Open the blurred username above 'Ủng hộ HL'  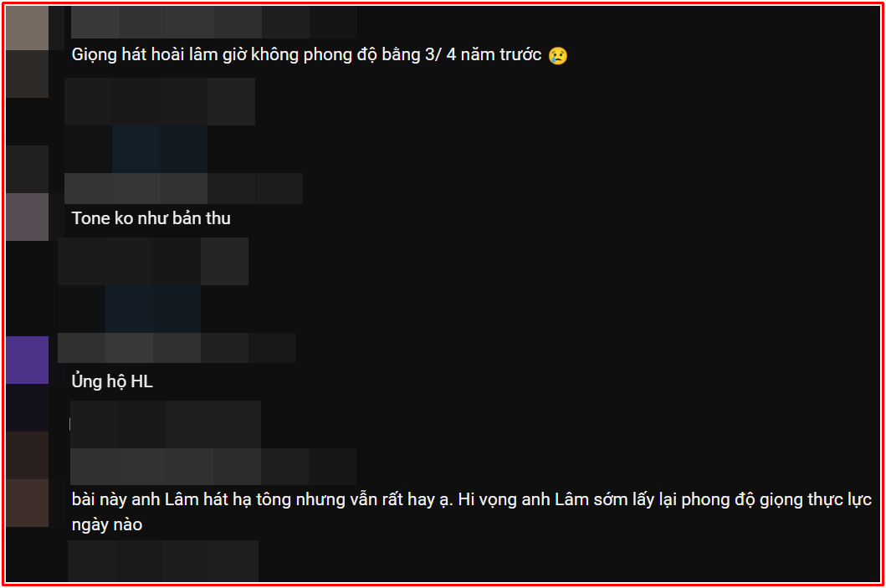tap(177, 348)
